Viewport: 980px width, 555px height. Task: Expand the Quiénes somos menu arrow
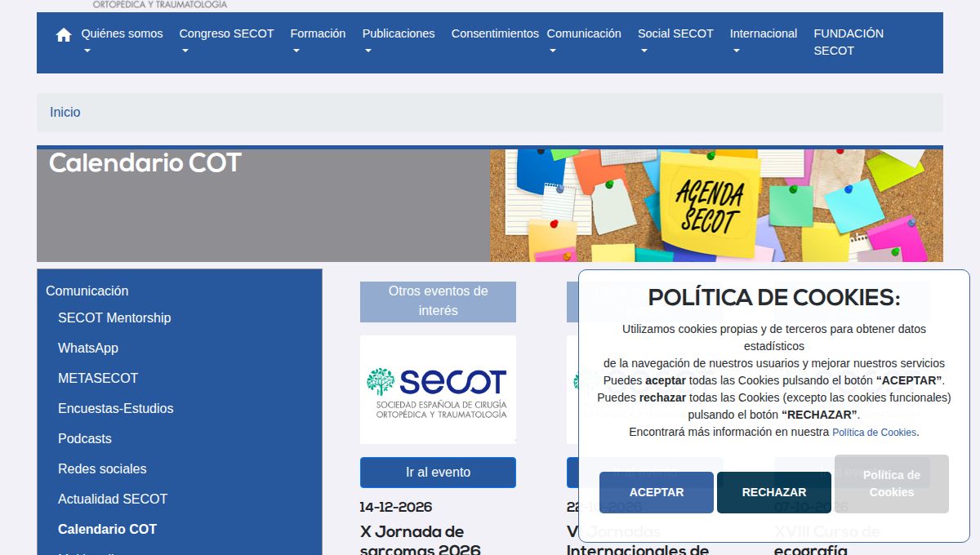87,51
